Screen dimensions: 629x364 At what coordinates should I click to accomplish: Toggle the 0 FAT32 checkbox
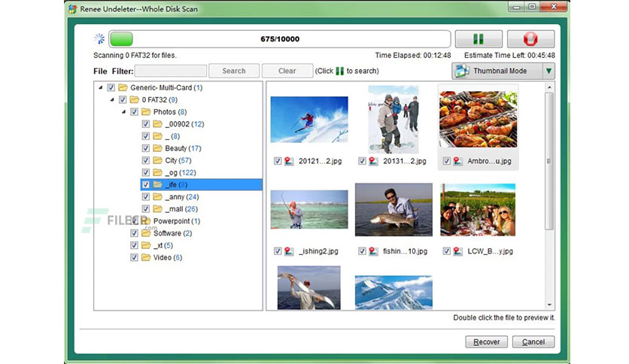pyautogui.click(x=123, y=99)
